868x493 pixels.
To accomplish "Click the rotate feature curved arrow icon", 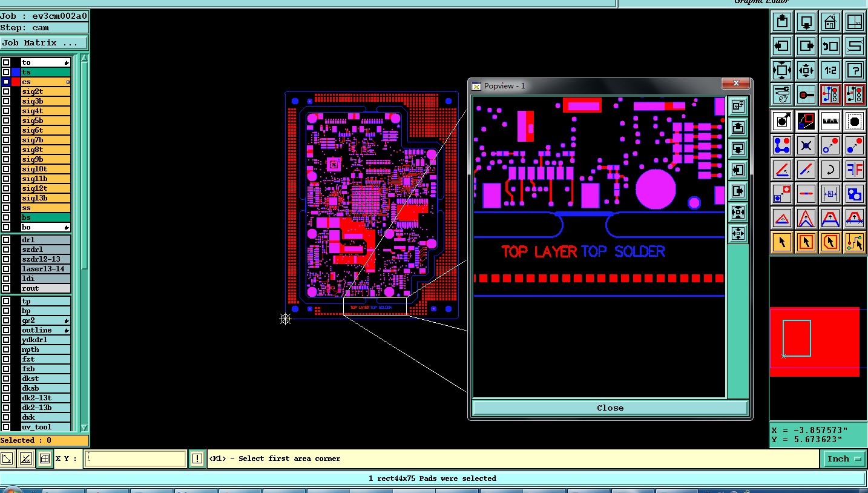I will coord(830,170).
